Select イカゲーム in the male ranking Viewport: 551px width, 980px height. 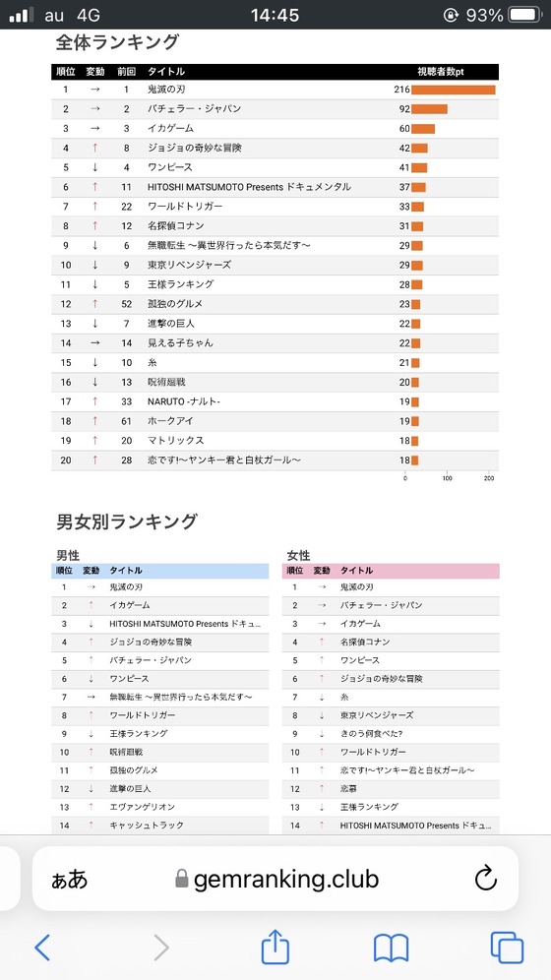129,605
